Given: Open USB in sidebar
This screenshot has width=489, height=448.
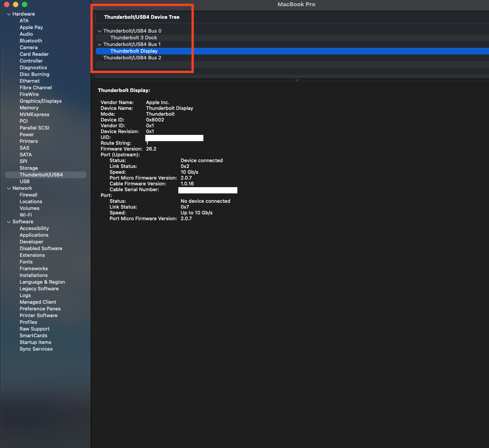Looking at the screenshot, I should pos(25,181).
